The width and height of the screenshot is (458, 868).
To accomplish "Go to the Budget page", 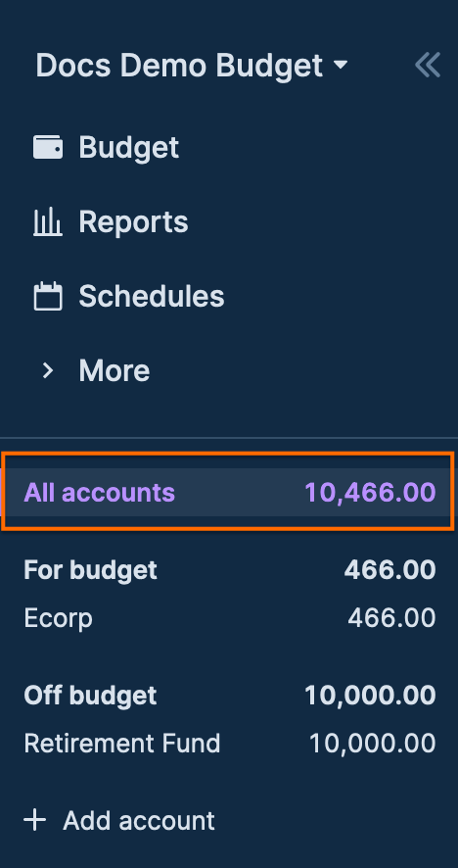I will coord(128,147).
